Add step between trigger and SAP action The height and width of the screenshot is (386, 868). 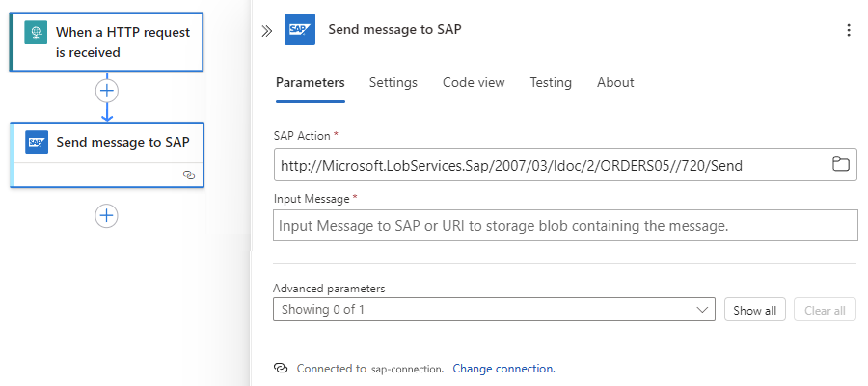point(106,91)
